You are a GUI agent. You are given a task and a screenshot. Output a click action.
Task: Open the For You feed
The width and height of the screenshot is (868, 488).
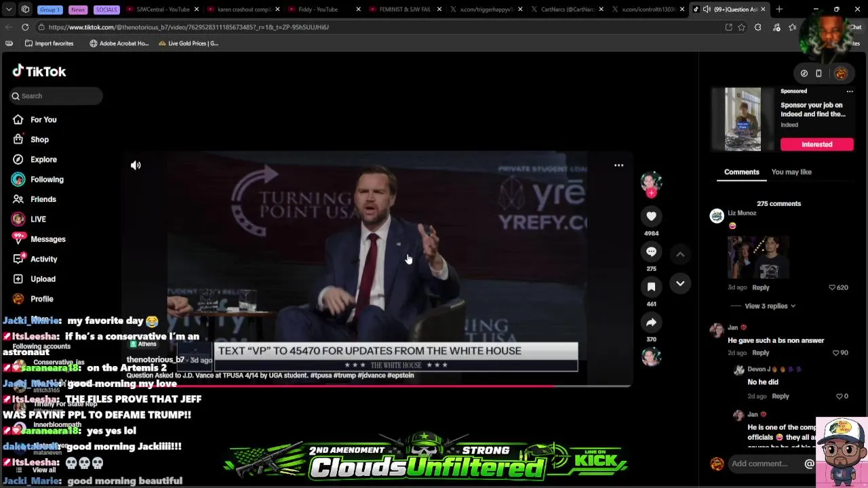coord(43,119)
